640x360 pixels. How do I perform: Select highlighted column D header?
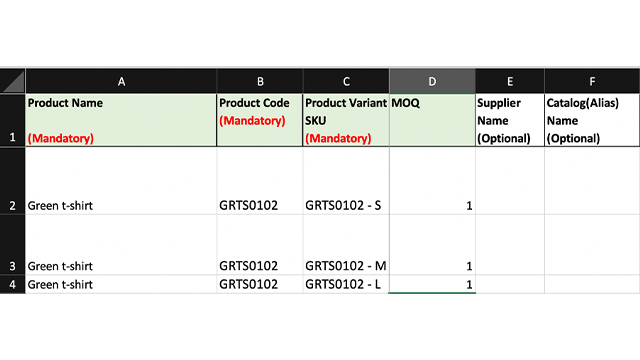(x=432, y=81)
